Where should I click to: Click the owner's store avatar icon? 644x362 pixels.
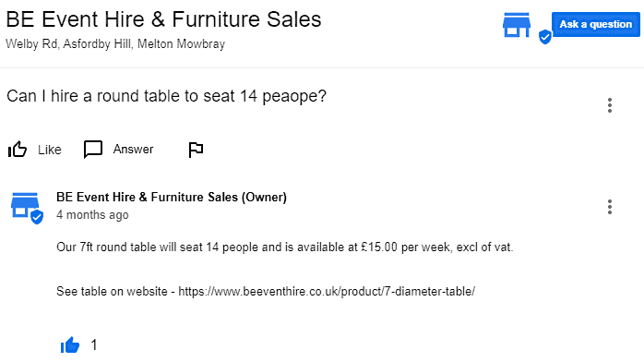[x=25, y=205]
